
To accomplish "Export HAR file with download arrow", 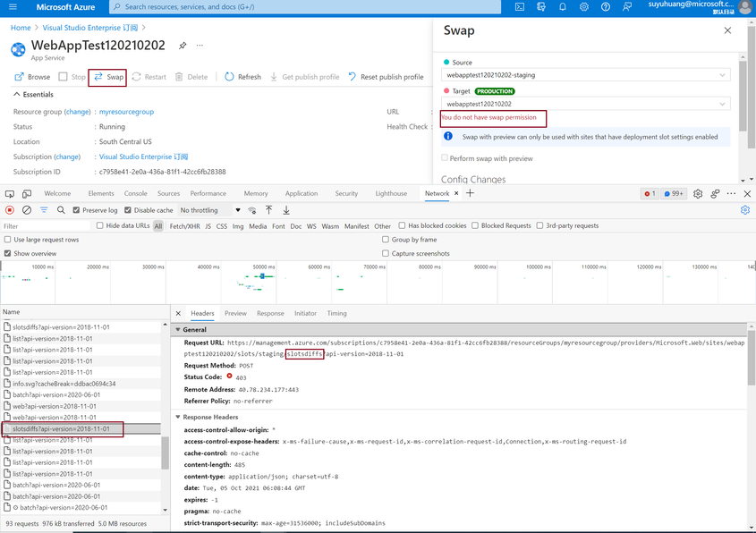I will point(286,210).
